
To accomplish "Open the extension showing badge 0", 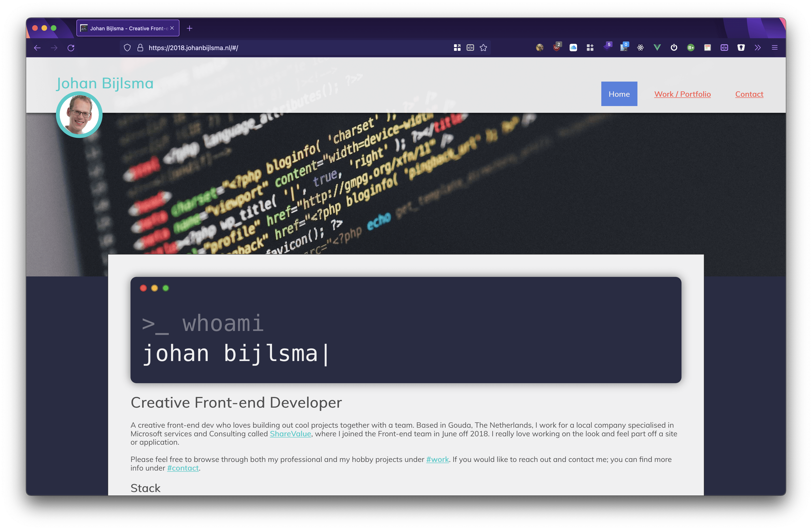I will [624, 47].
